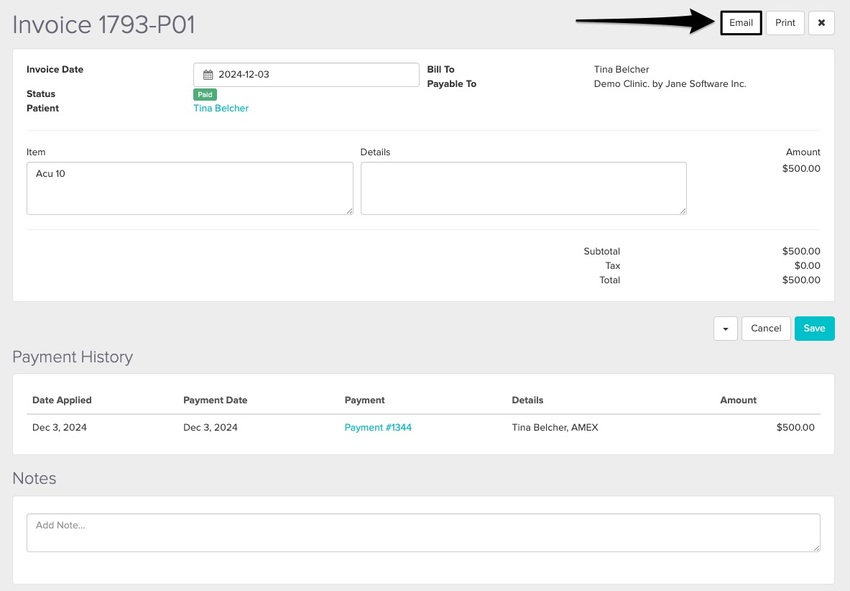This screenshot has width=850, height=591.
Task: Click the Print button
Action: (x=785, y=23)
